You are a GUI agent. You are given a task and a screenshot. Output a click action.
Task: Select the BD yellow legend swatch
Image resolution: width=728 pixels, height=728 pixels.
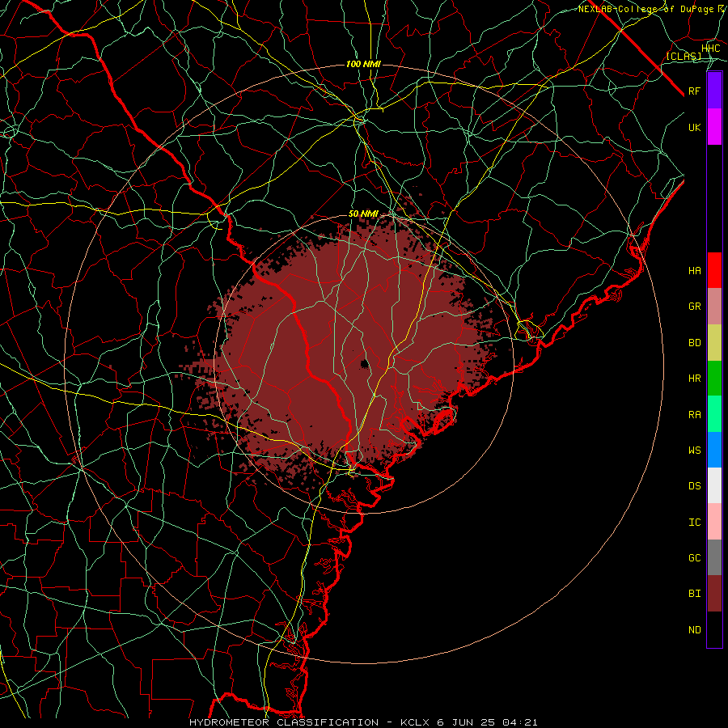tap(714, 343)
